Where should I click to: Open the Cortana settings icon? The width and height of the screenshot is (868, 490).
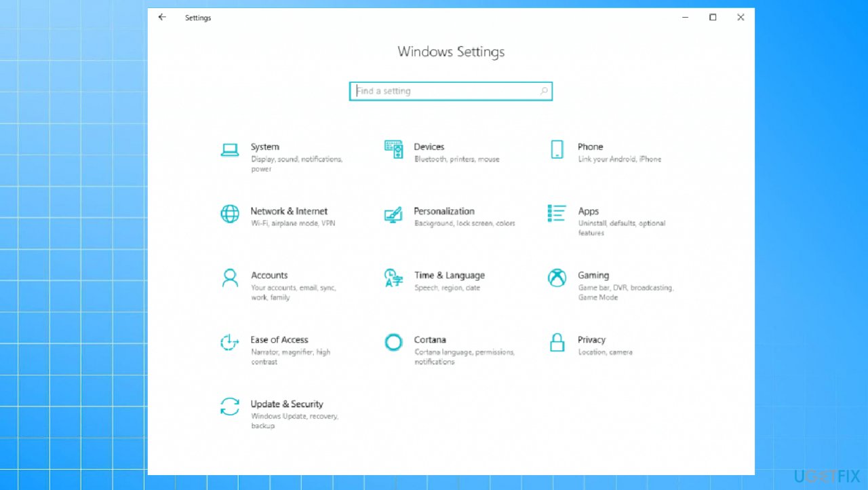tap(393, 343)
